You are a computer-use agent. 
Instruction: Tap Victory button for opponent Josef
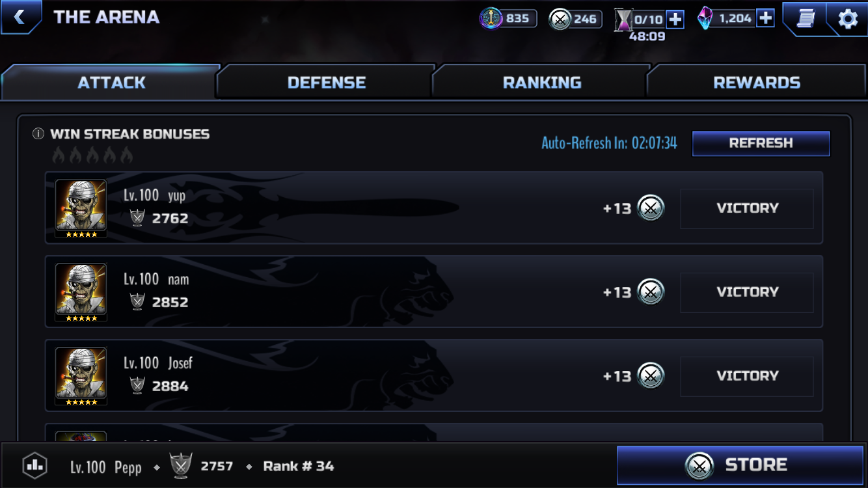[x=747, y=376]
